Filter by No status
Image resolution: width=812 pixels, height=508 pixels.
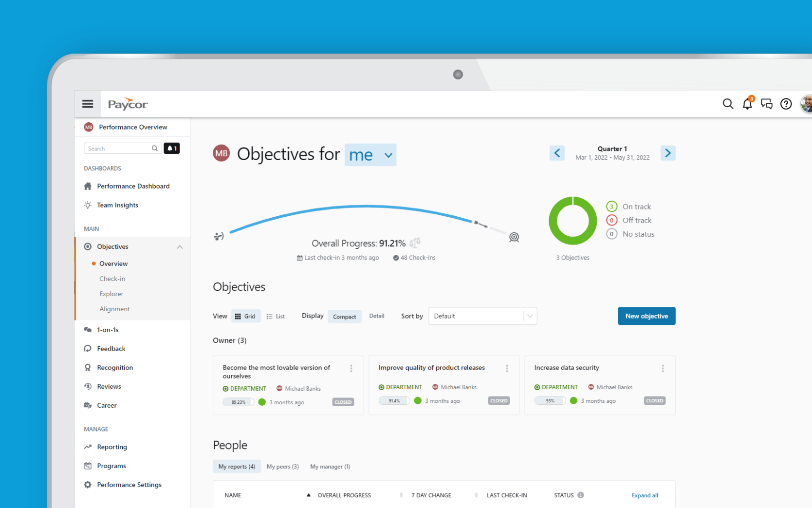(x=630, y=234)
